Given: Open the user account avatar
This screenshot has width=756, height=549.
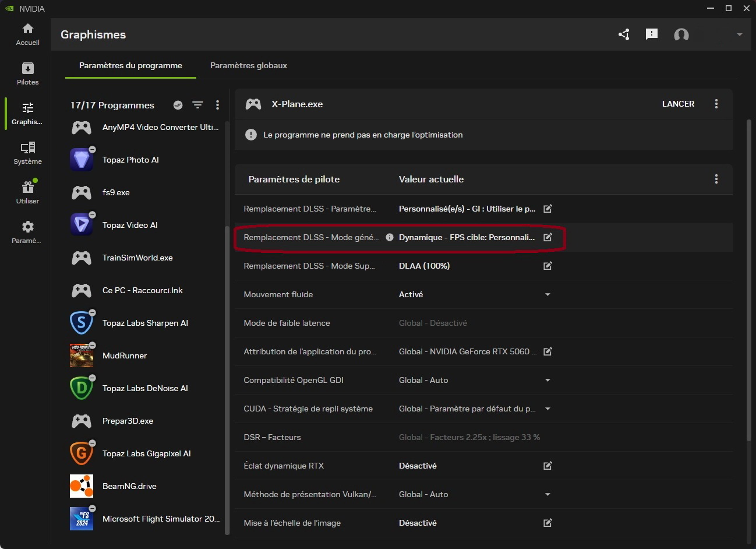Looking at the screenshot, I should 681,35.
